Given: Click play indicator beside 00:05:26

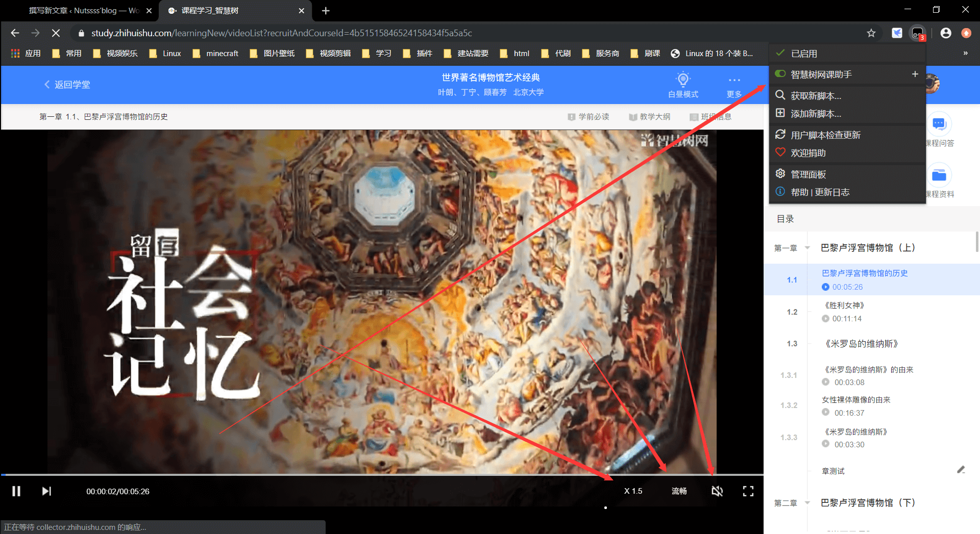Looking at the screenshot, I should [825, 287].
